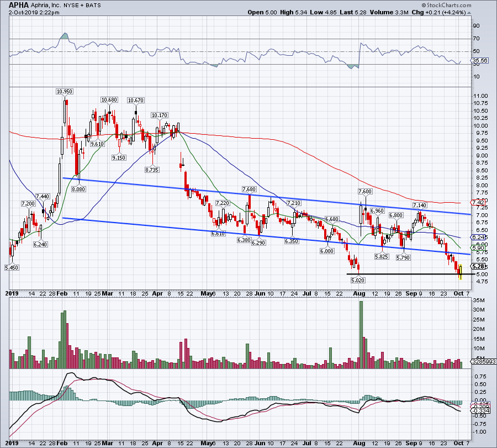Click the 6.290 low price label
The image size is (497, 448).
258,243
